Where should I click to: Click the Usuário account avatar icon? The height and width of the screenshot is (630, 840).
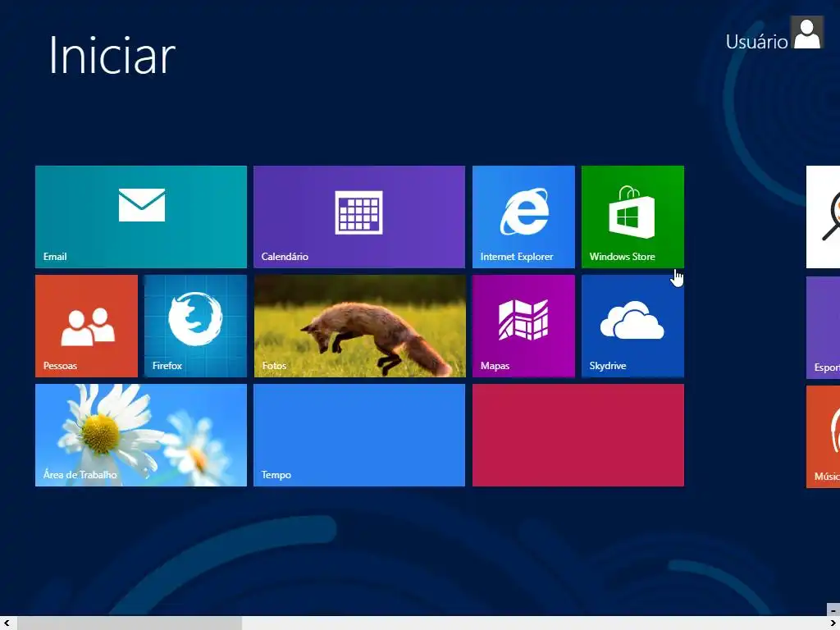807,33
